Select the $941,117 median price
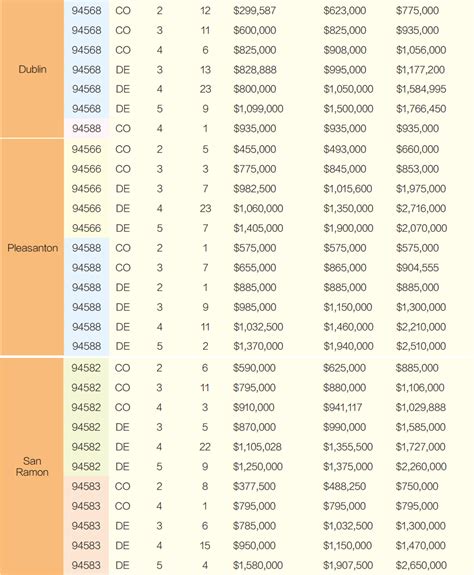474x575 pixels. 342,407
